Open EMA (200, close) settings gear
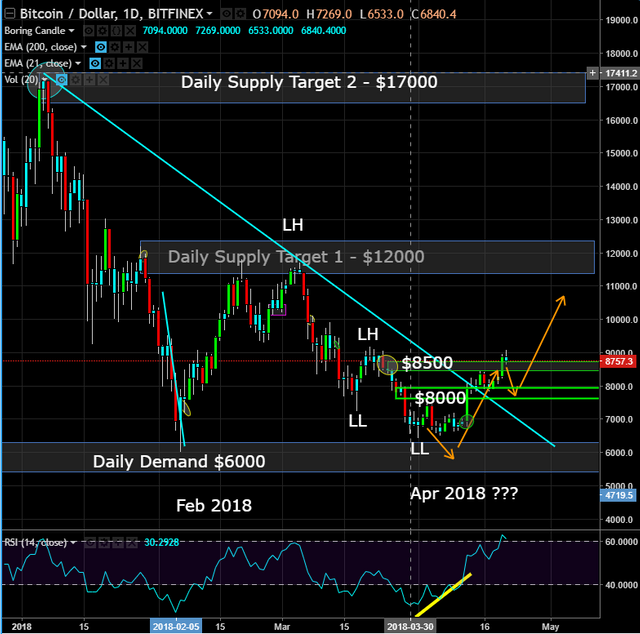Screen dimensions: 640x634 [x=115, y=47]
